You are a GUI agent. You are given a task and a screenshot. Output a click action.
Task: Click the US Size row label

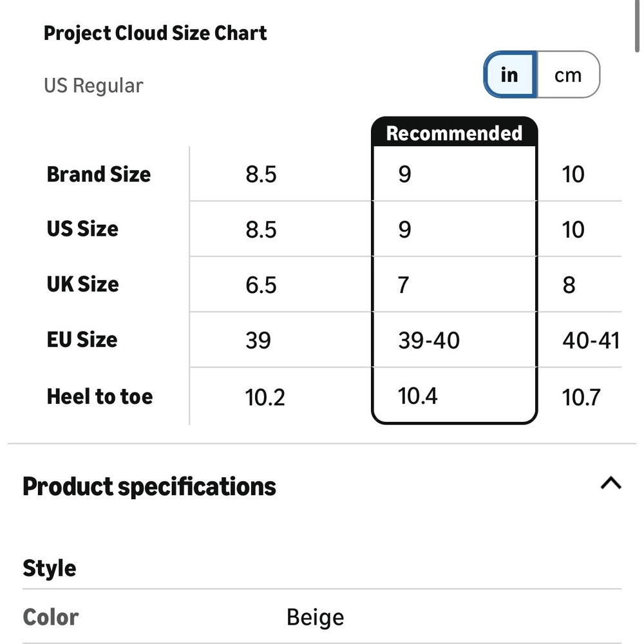(82, 229)
